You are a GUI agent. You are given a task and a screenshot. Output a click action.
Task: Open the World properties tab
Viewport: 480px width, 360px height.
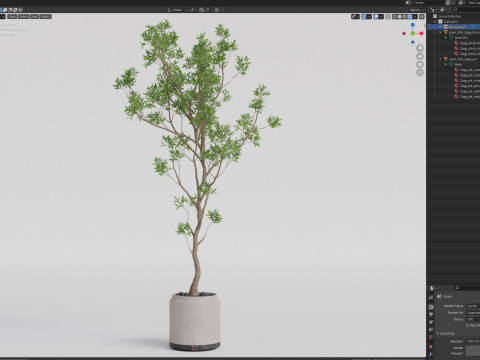tap(431, 337)
